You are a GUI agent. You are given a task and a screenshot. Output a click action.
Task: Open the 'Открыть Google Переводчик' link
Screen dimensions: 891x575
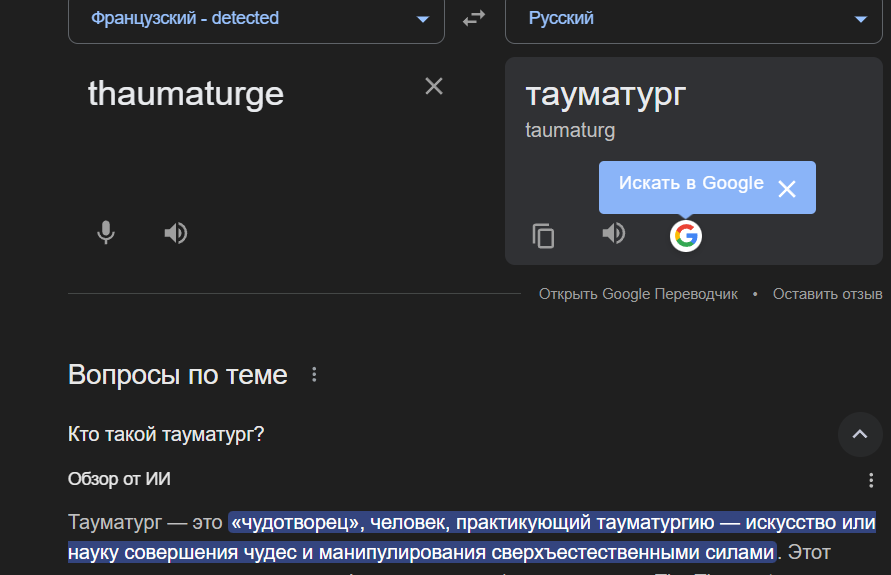pos(638,294)
